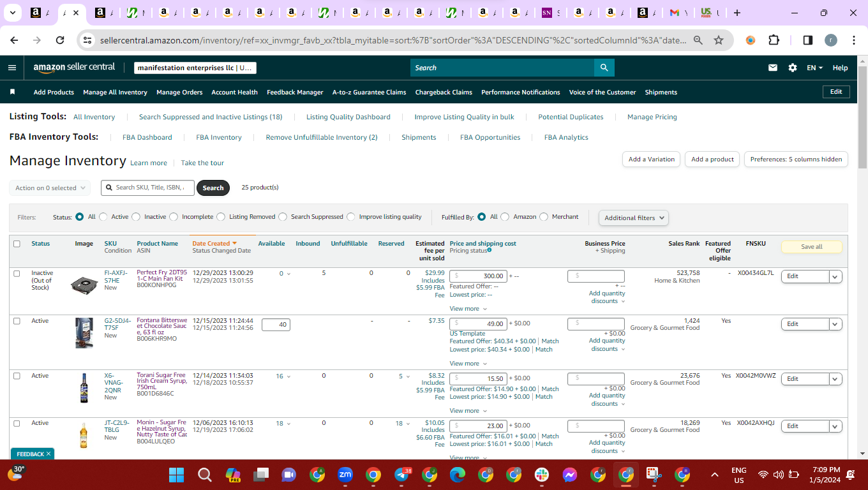Click the price field showing 300.00
Screen dimensions: 868x490
pos(478,276)
